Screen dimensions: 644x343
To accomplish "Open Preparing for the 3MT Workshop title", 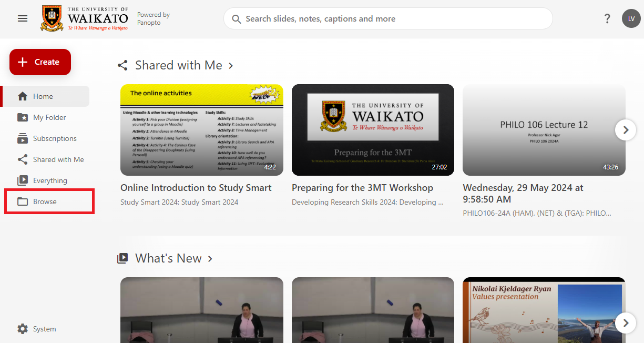I will tap(362, 188).
